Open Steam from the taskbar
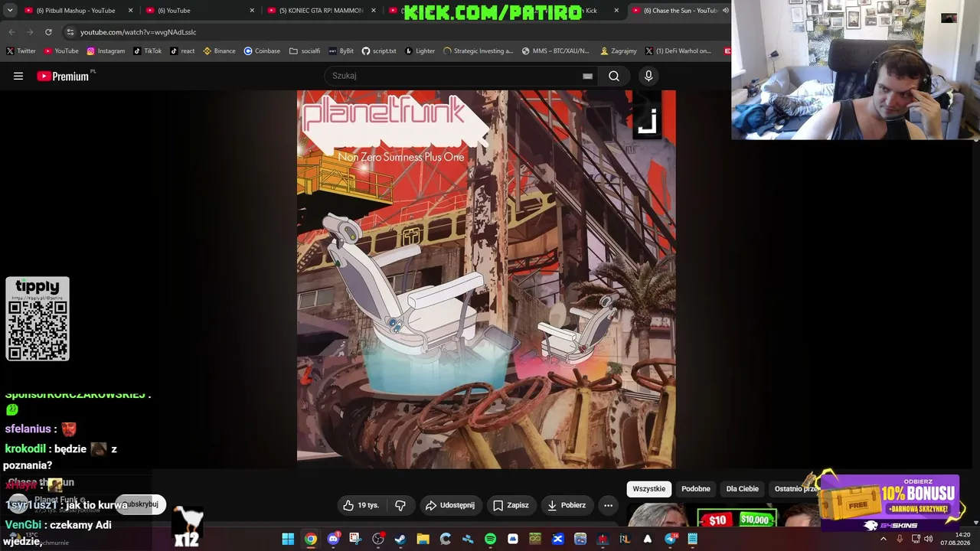 [x=400, y=539]
